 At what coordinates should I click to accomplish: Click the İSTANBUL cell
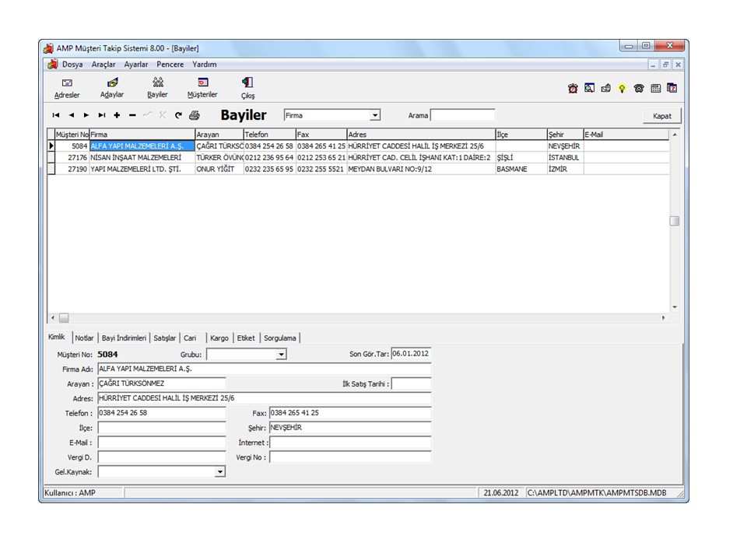[565, 158]
